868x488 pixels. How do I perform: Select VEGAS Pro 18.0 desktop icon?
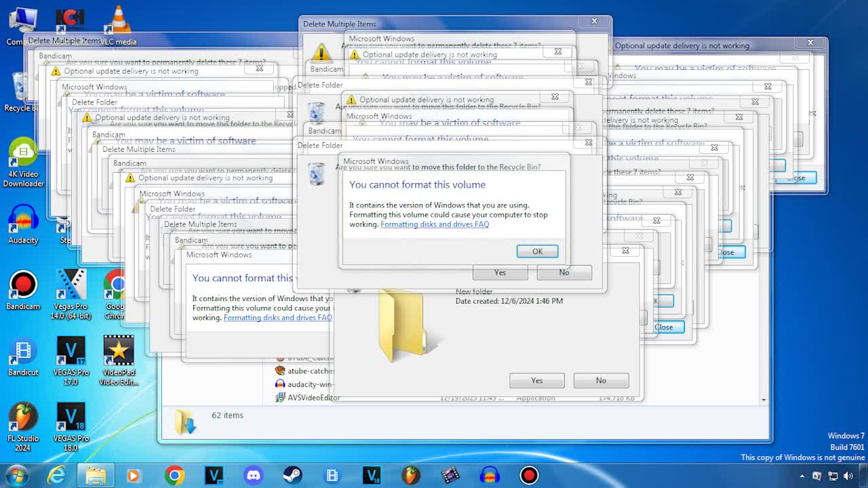(x=71, y=427)
